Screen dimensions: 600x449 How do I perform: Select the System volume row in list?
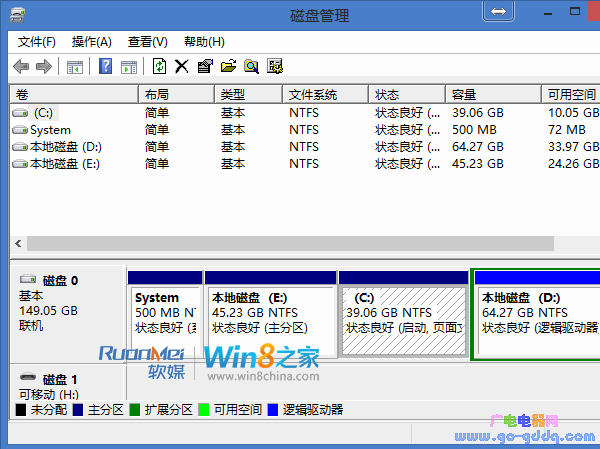point(50,130)
